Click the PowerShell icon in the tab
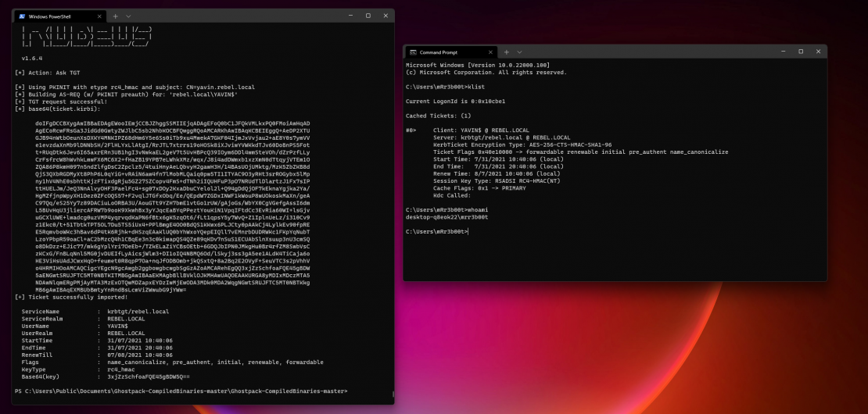868x414 pixels. coord(23,16)
